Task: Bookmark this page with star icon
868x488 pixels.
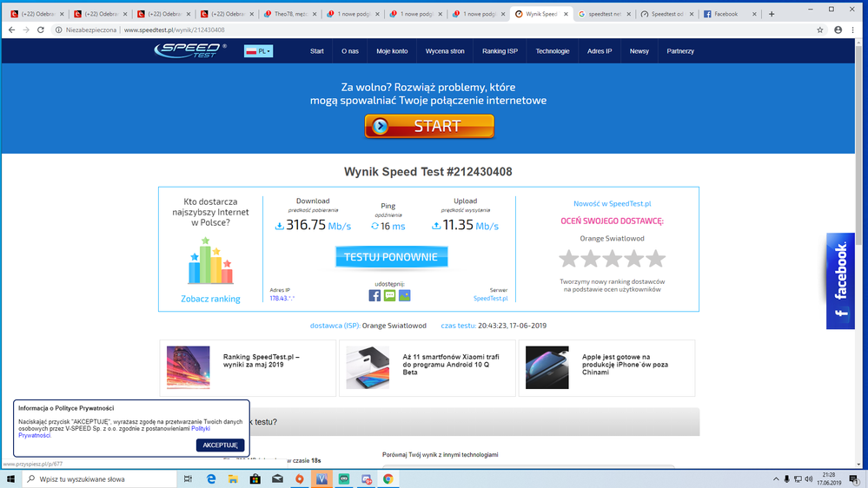Action: pyautogui.click(x=819, y=30)
